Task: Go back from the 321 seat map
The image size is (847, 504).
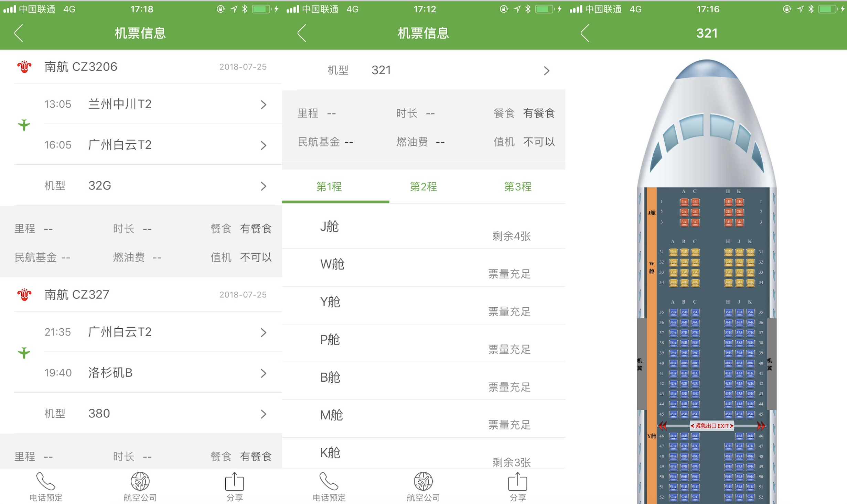Action: tap(585, 33)
